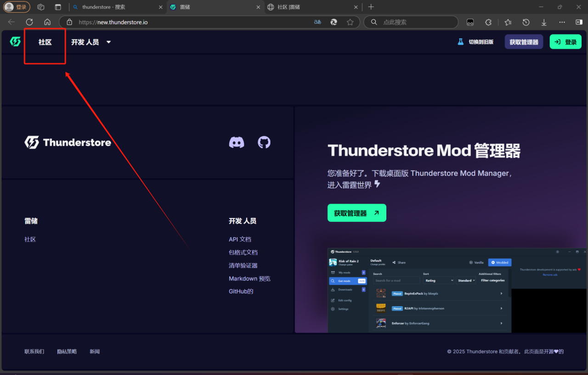Open a new browser tab
The width and height of the screenshot is (588, 375).
click(x=371, y=7)
